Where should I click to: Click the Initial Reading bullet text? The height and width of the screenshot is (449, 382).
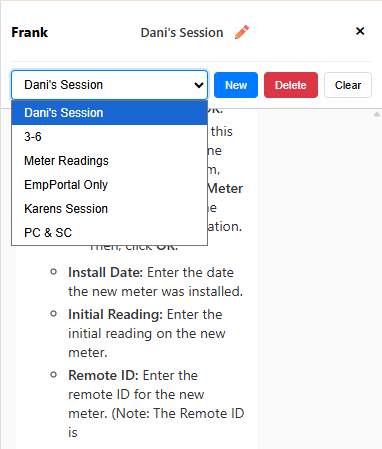coord(147,333)
